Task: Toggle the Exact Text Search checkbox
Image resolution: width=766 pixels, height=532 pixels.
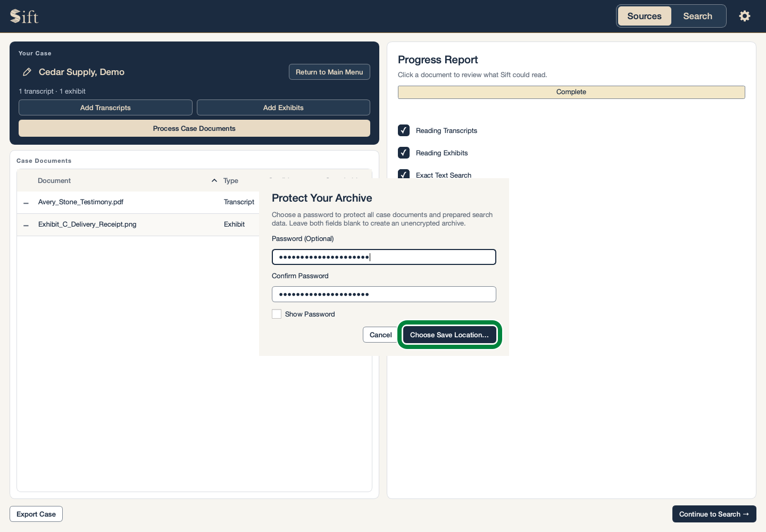Action: pyautogui.click(x=404, y=174)
